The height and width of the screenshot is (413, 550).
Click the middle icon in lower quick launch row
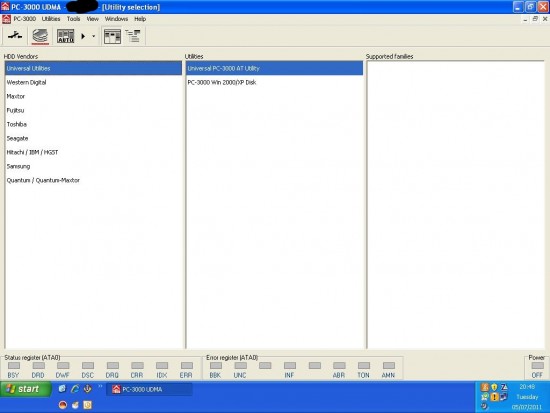click(x=75, y=405)
